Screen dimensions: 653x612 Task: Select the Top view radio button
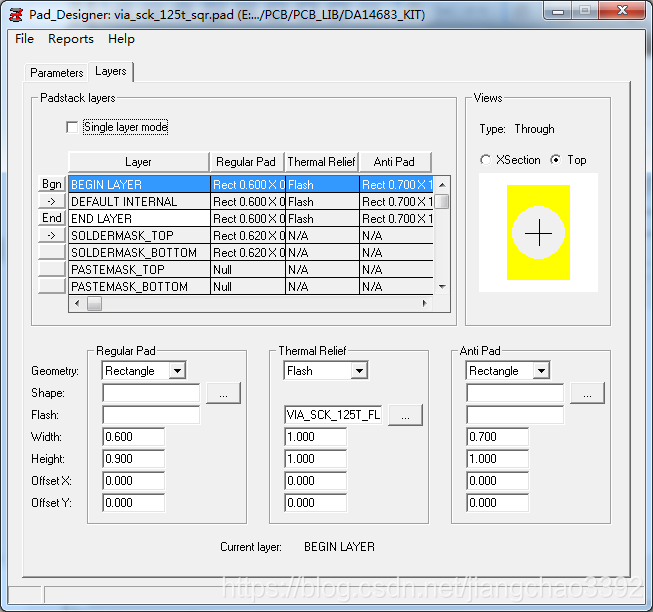(556, 160)
